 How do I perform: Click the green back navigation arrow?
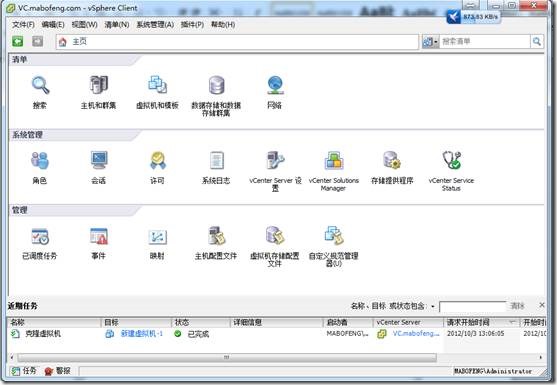[x=18, y=42]
